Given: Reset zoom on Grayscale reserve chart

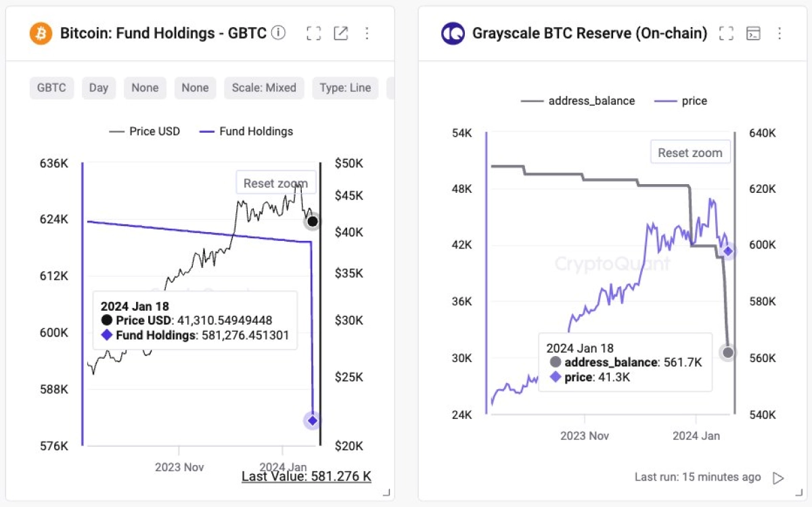Looking at the screenshot, I should (690, 152).
